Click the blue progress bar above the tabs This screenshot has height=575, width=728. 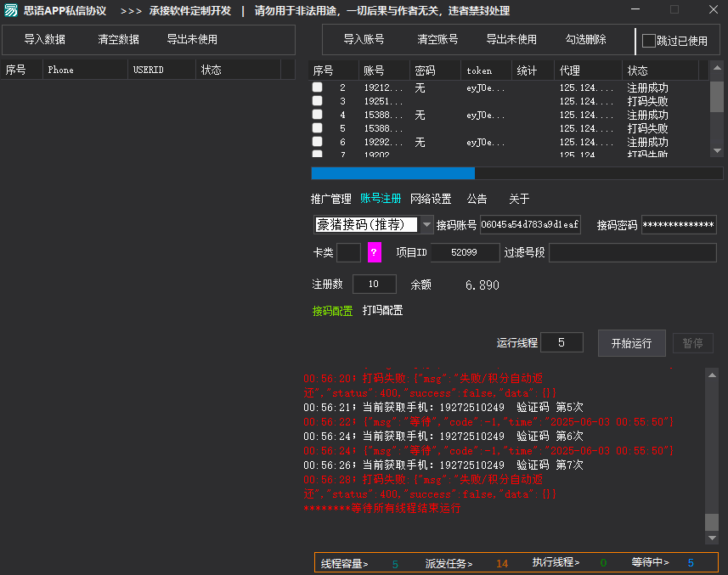395,172
